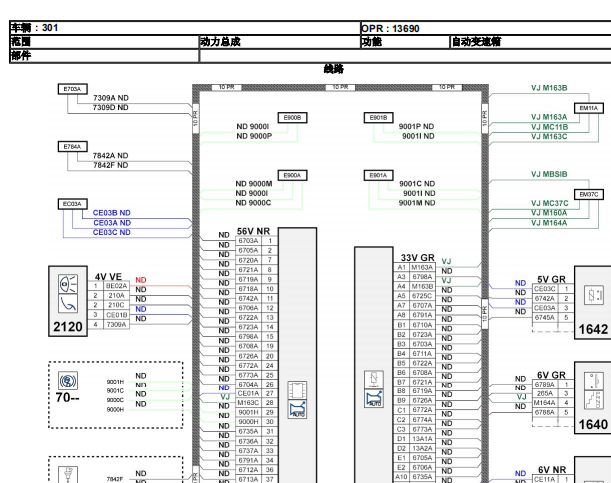The width and height of the screenshot is (611, 483).
Task: Click the headlight icon in component 2120
Action: pos(68,284)
